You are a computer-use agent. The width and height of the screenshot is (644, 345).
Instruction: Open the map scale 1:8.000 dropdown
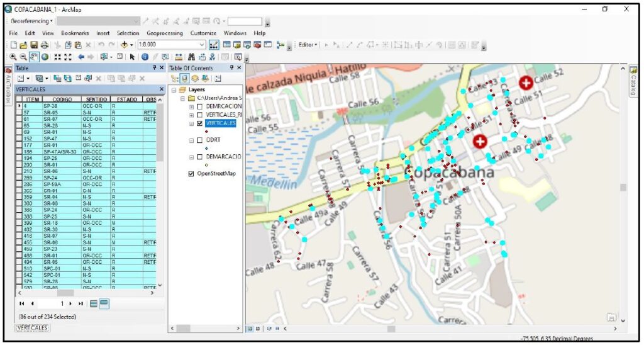202,45
